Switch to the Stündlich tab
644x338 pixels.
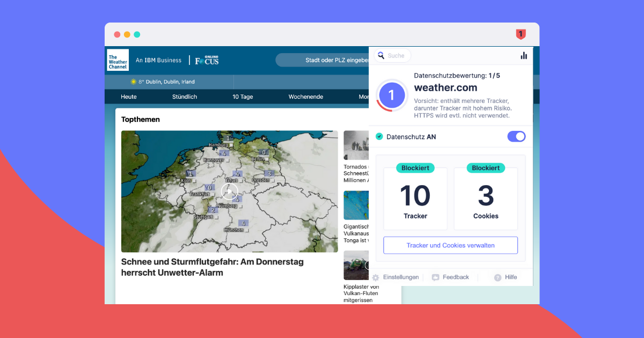185,97
